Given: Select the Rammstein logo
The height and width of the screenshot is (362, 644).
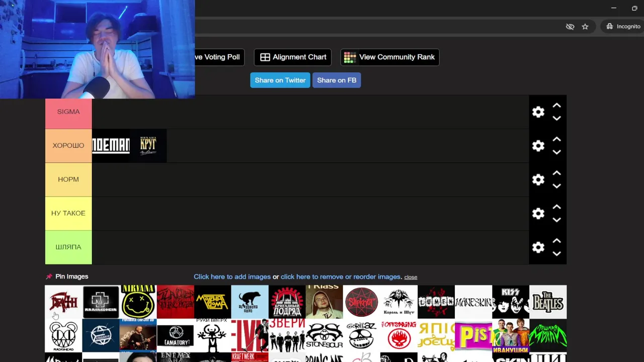Looking at the screenshot, I should click(101, 302).
